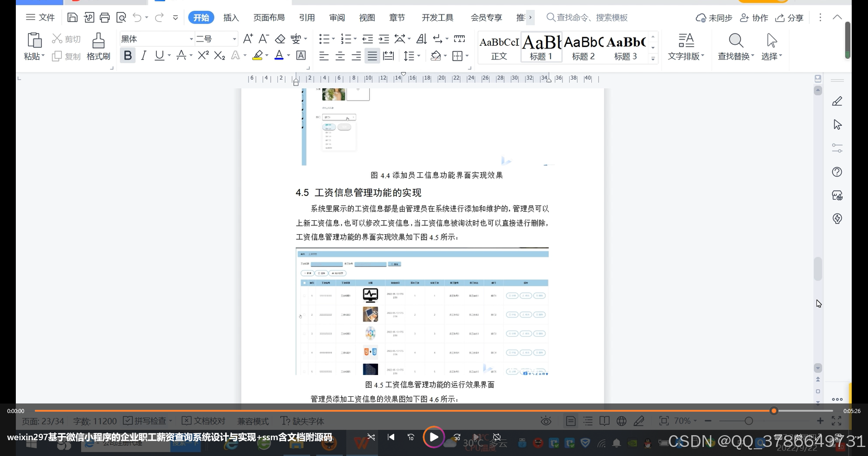Decrease font size with A- icon

tap(264, 38)
